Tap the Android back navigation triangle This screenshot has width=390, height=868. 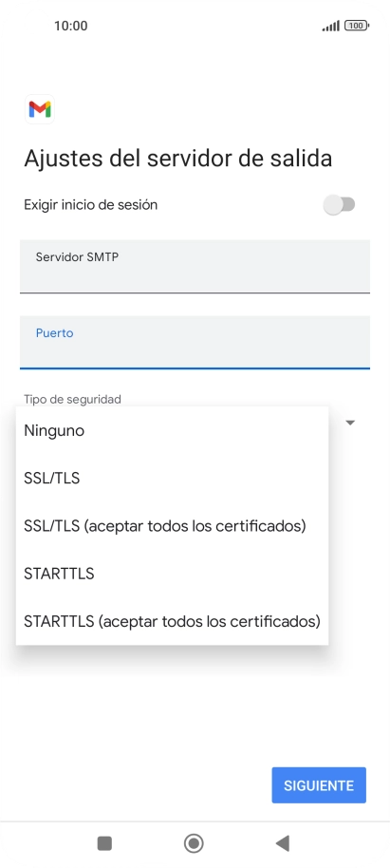tap(283, 843)
